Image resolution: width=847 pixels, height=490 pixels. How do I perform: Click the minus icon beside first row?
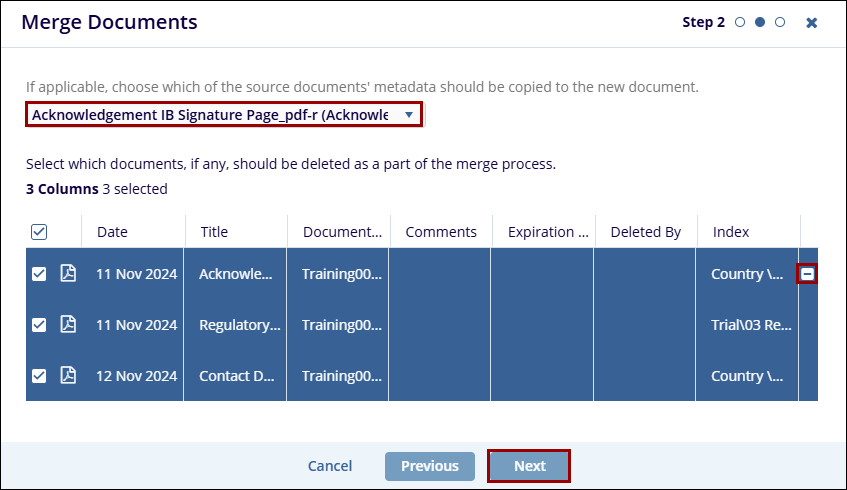pos(807,274)
